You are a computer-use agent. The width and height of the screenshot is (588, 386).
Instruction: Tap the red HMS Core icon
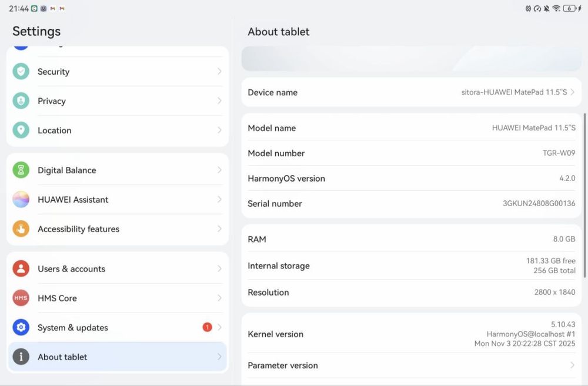[21, 298]
